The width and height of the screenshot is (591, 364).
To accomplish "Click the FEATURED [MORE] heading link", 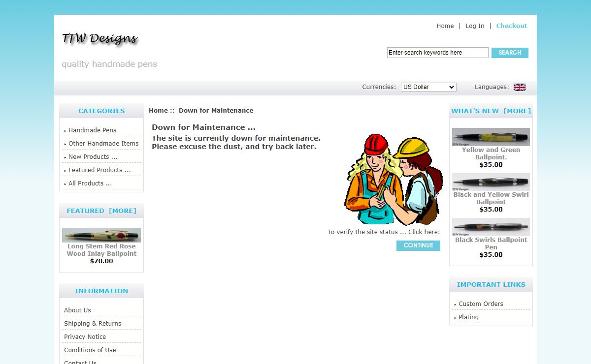I will click(x=101, y=211).
